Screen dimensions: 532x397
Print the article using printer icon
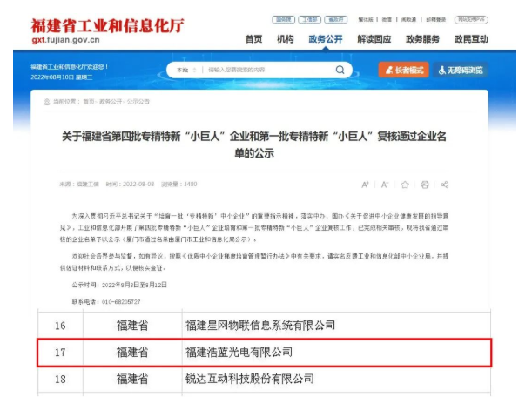[424, 185]
